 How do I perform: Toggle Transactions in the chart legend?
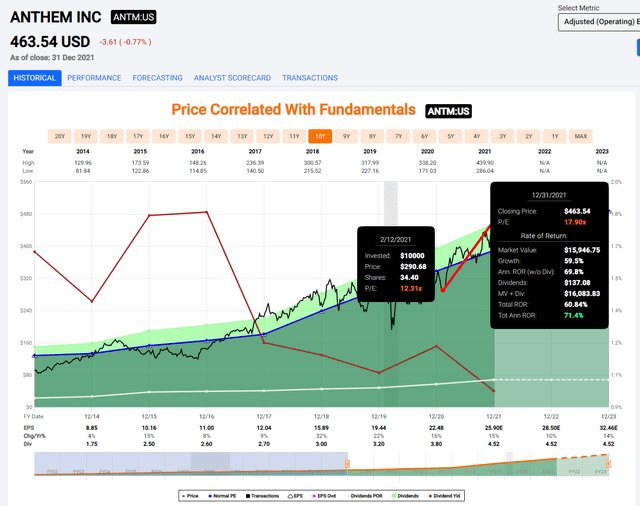tap(262, 496)
